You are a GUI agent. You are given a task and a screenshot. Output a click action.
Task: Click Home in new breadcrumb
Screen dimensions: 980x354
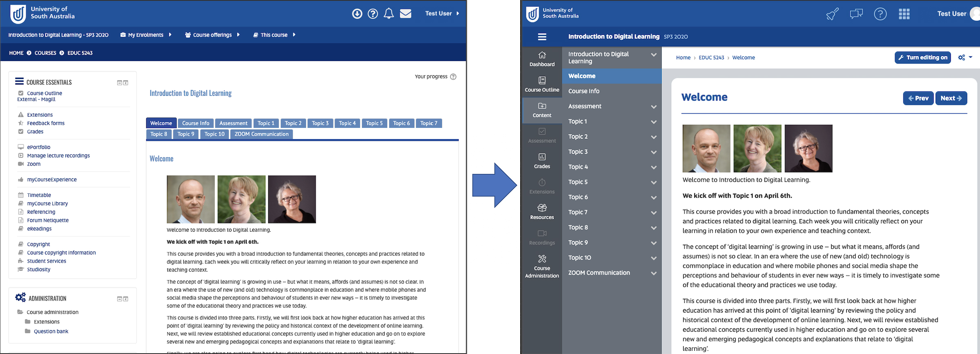683,58
